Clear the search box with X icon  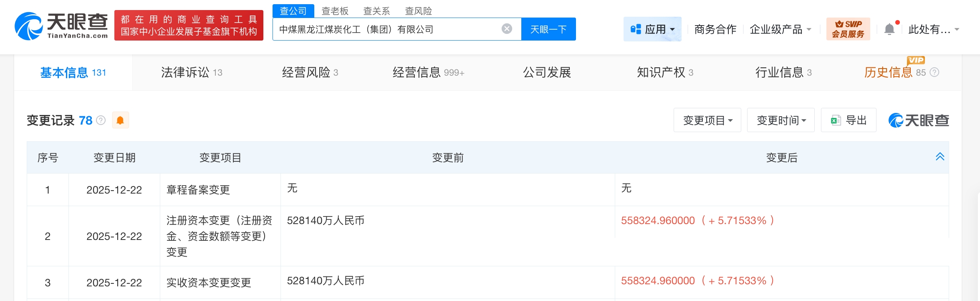[507, 29]
